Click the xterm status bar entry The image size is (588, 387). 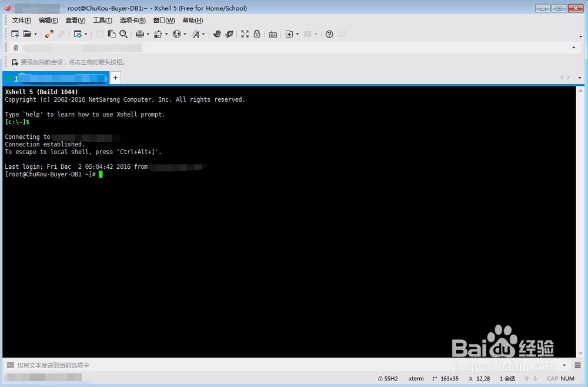(416, 378)
